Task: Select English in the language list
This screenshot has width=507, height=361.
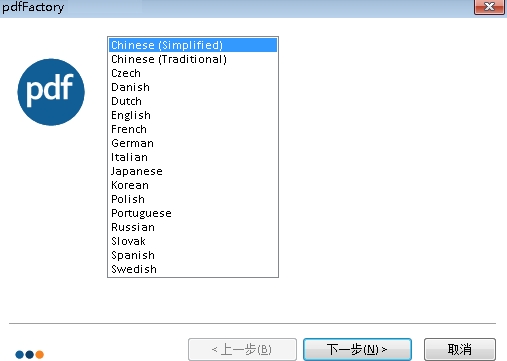Action: pos(193,115)
